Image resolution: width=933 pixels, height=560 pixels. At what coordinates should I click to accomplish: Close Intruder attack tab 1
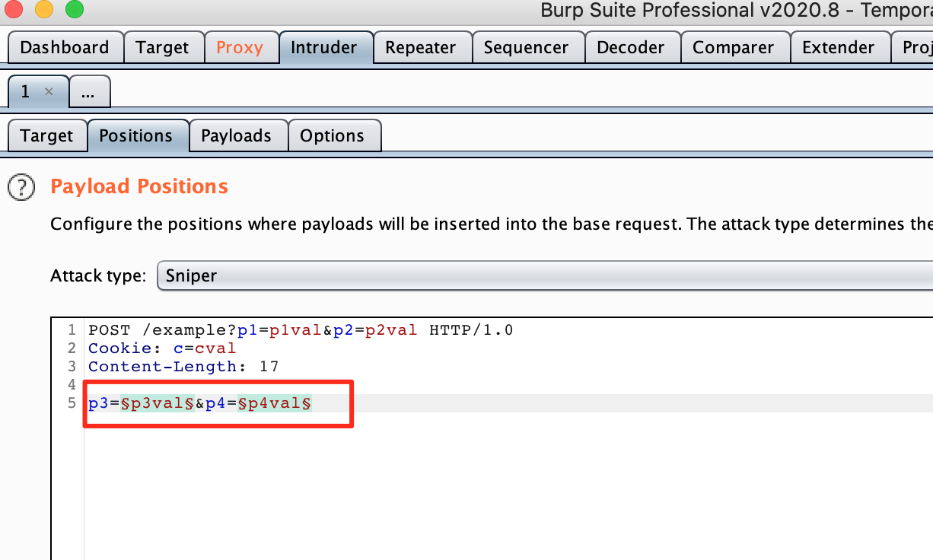49,91
